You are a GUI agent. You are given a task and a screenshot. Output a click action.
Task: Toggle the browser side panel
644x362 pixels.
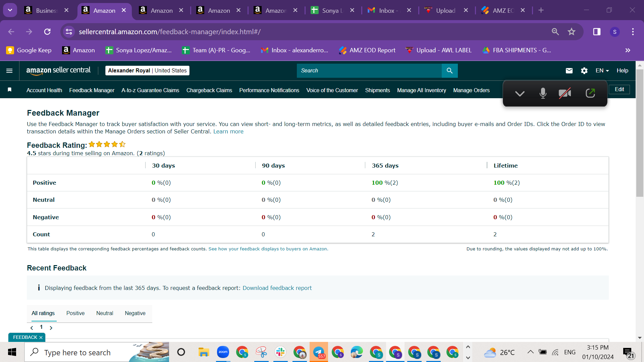597,32
